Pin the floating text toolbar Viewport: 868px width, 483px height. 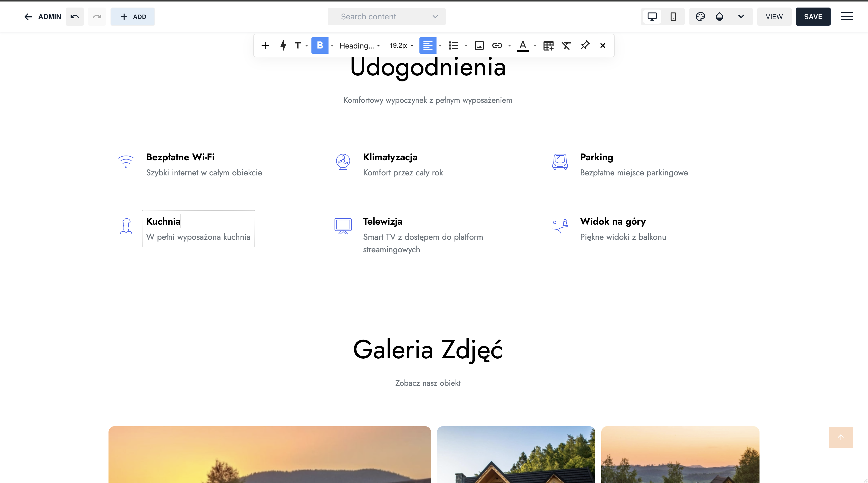[585, 45]
